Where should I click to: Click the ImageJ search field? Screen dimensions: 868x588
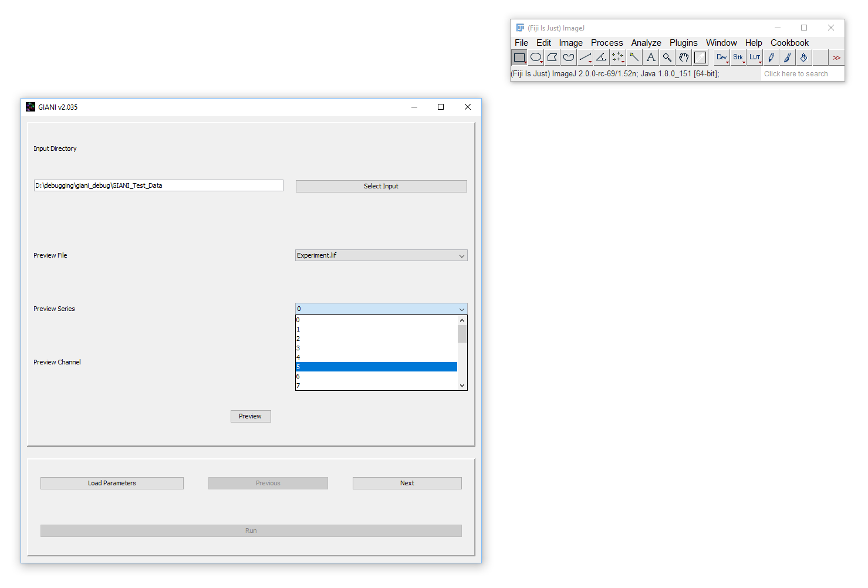pyautogui.click(x=802, y=74)
